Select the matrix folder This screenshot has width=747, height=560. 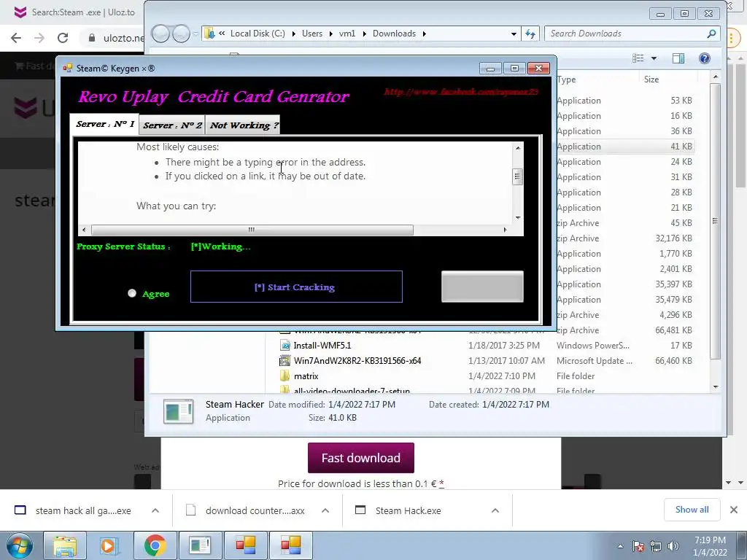tap(306, 376)
